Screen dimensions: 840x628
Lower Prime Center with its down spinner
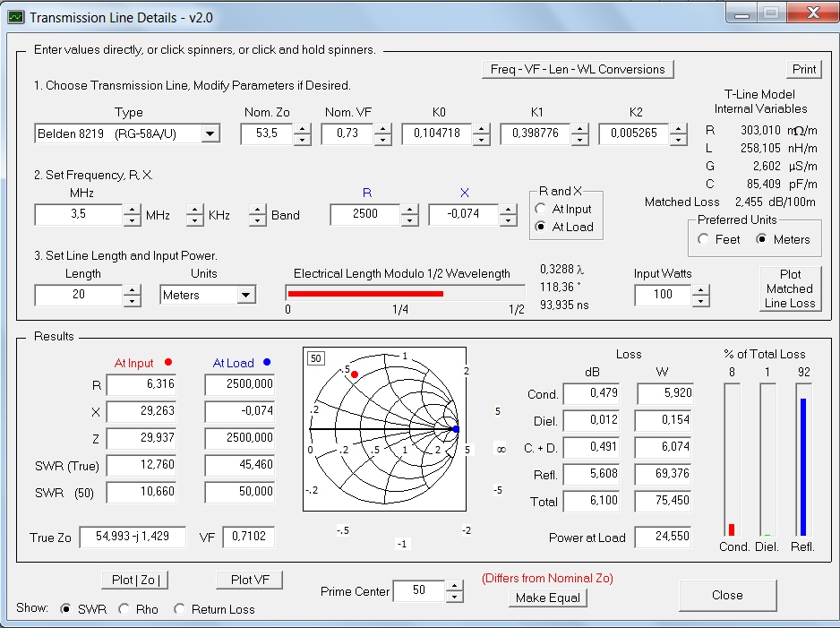[x=454, y=597]
